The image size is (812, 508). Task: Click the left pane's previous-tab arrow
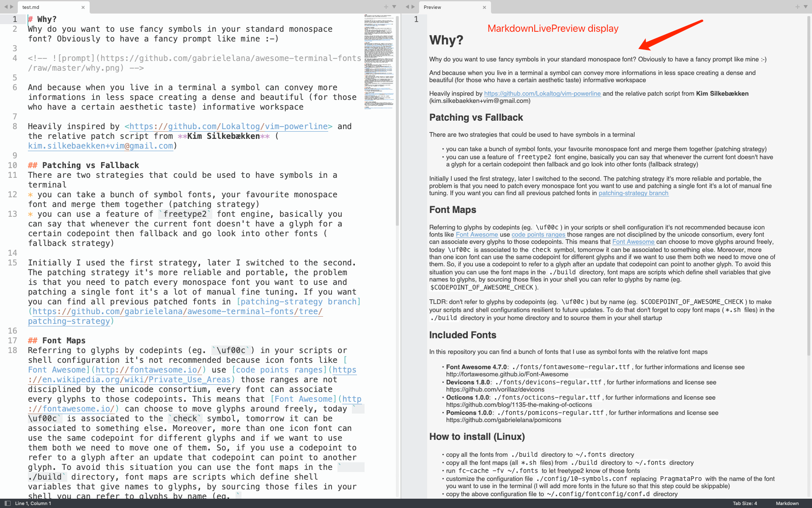[x=5, y=7]
